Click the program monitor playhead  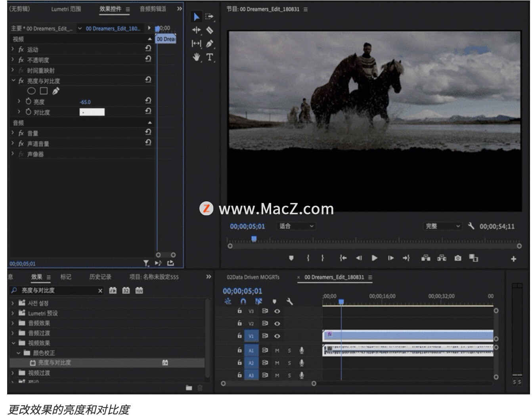coord(254,239)
